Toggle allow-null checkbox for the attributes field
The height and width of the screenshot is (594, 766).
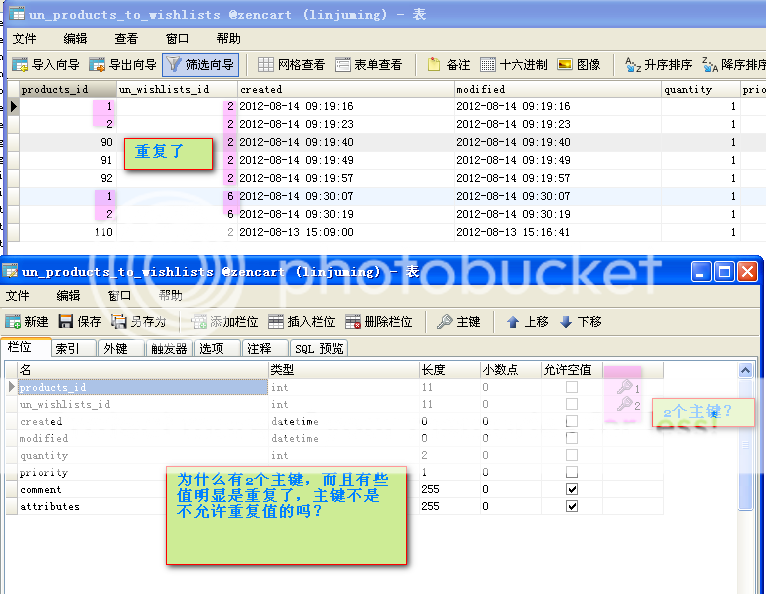click(x=571, y=507)
